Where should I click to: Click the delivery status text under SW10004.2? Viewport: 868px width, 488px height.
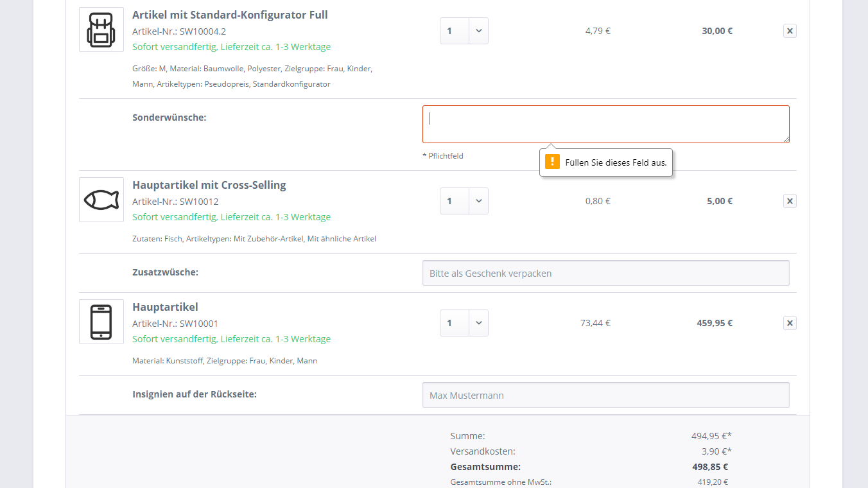pos(232,47)
